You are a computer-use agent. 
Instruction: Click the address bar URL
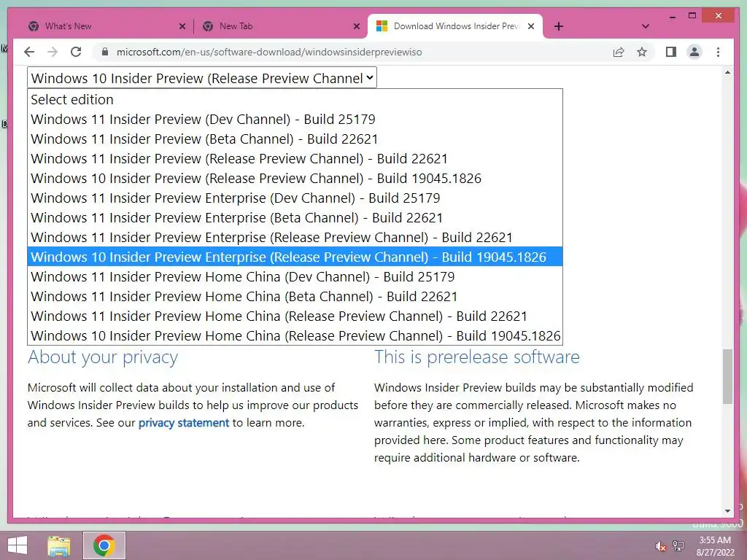point(269,52)
